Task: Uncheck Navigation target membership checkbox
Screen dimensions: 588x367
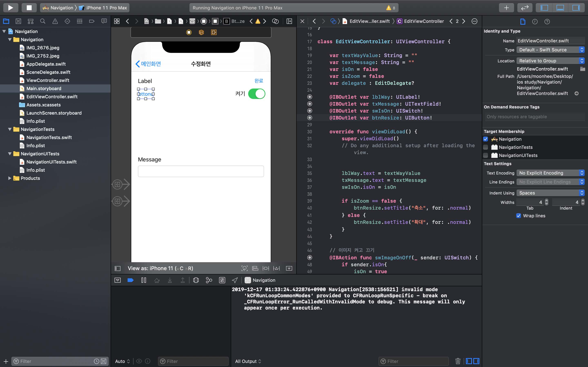Action: coord(486,139)
